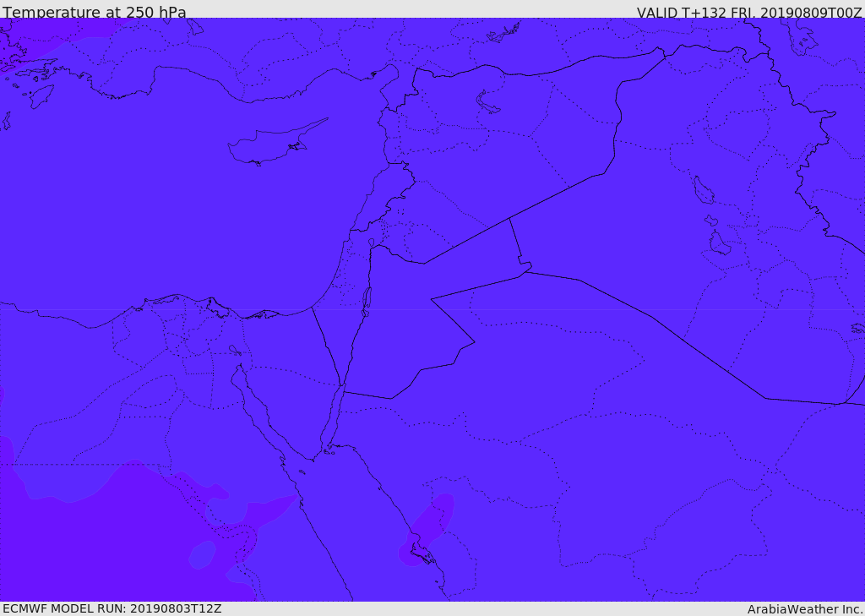Image resolution: width=865 pixels, height=616 pixels.
Task: Click the 'Temperature at 250 hPa' title text
Action: (95, 12)
